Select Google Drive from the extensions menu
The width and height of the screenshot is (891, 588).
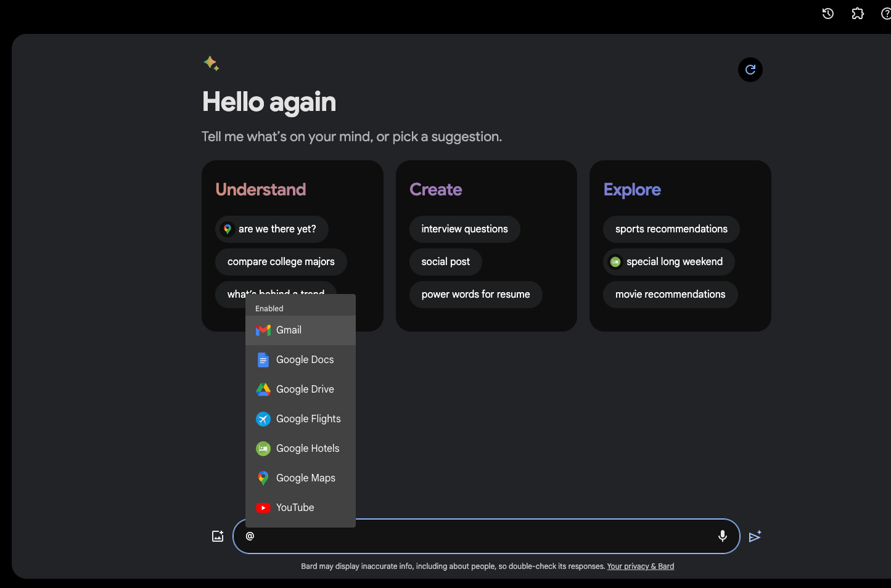point(300,390)
